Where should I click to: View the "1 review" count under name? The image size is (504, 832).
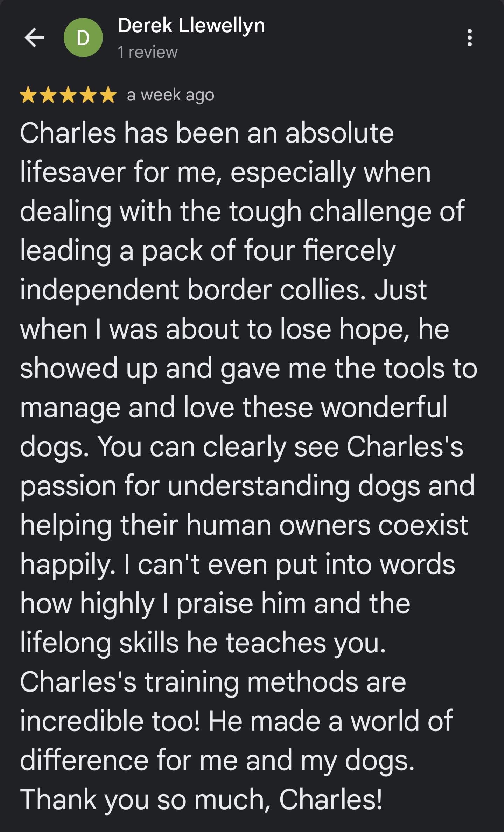tap(148, 52)
